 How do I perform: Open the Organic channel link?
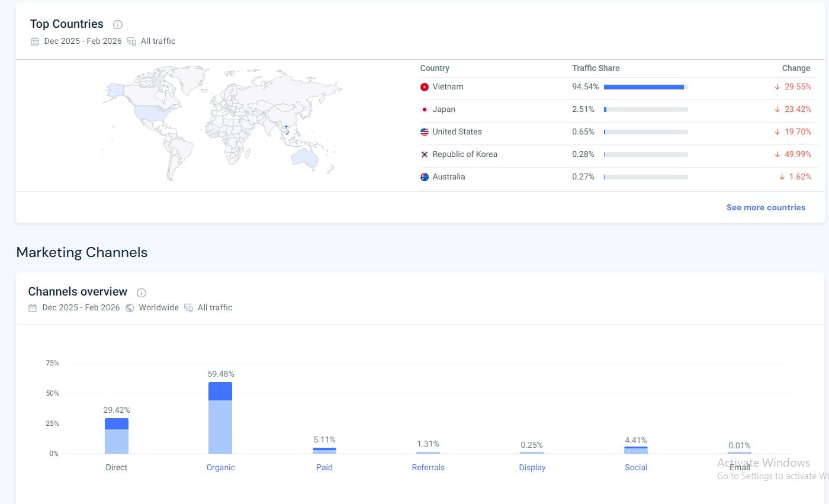[x=220, y=468]
